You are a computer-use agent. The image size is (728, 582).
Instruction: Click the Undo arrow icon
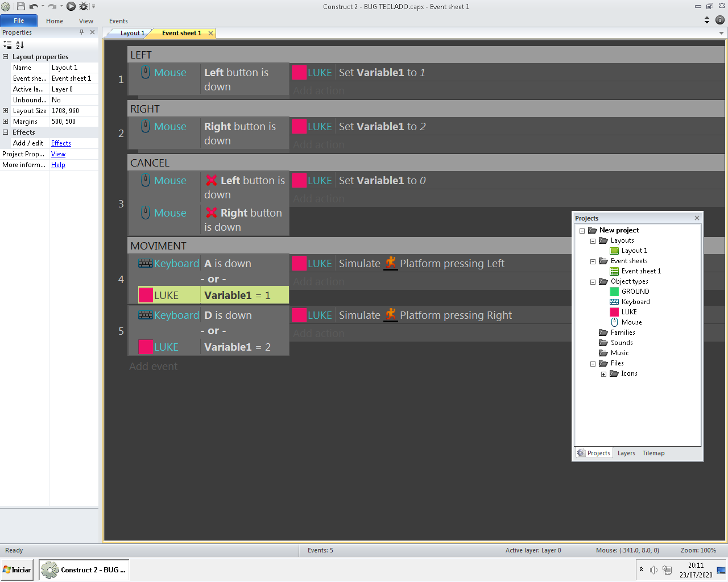pos(34,6)
